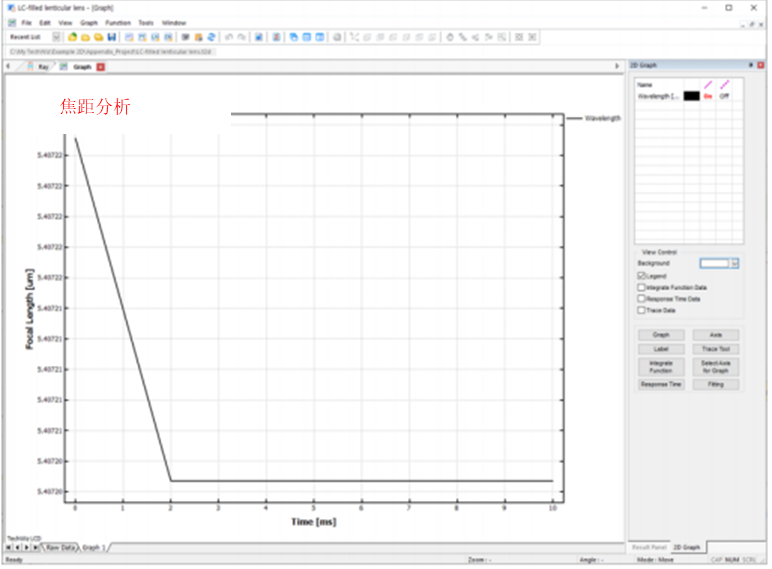
Task: Click the tab scroll left arrow beside Ray
Action: 8,67
